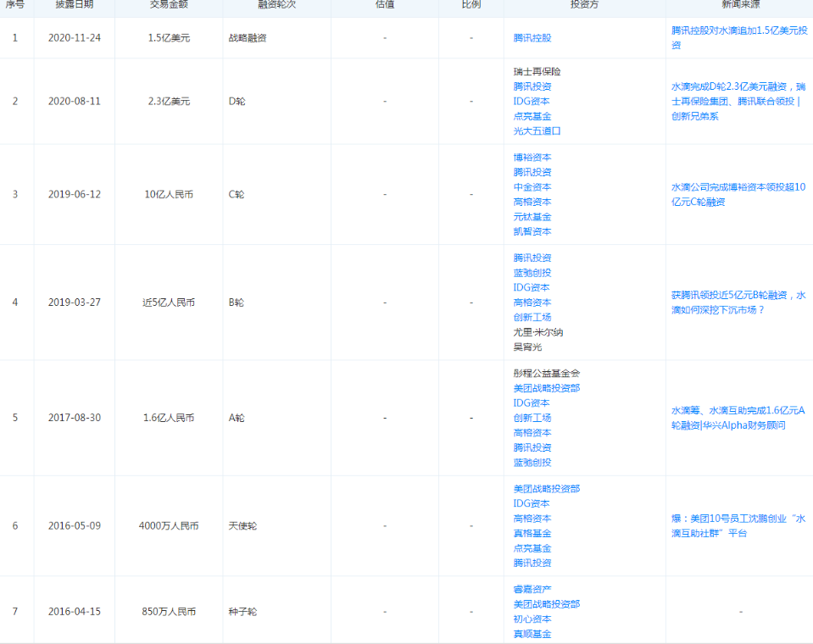
Task: Open news link 水滴公司完成博裕资本领投超10亿元C轮融资
Action: click(738, 194)
